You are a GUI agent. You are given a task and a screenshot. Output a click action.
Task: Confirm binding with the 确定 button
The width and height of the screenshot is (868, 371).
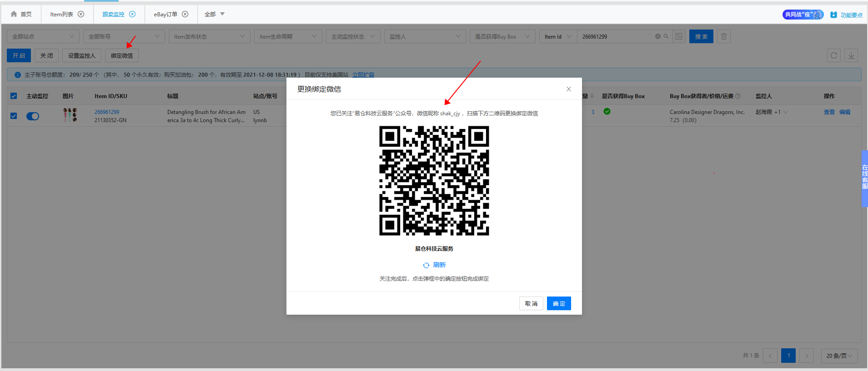pos(559,303)
